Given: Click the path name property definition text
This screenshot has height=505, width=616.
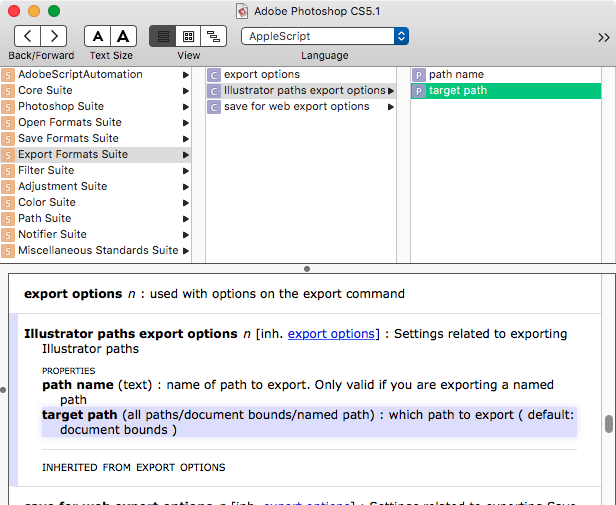Looking at the screenshot, I should [x=298, y=392].
